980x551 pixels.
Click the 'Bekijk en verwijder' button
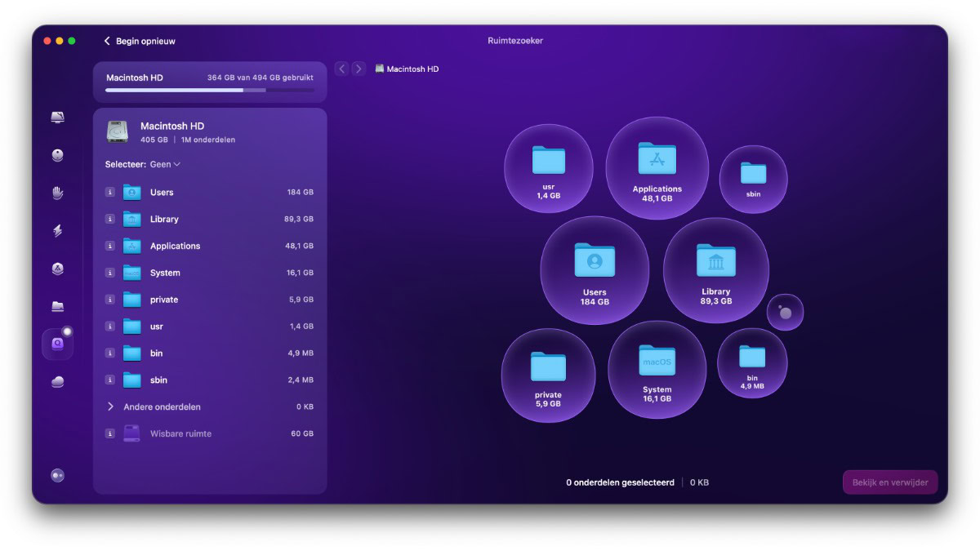[x=890, y=482]
